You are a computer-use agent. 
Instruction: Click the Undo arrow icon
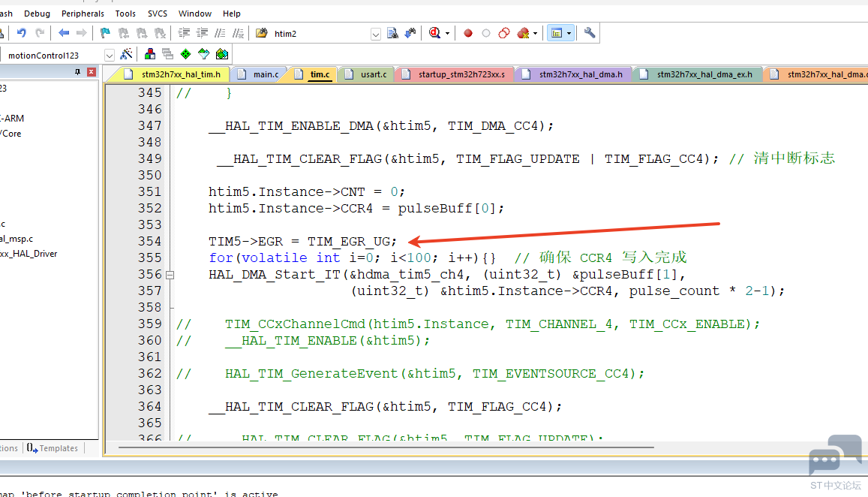[22, 33]
